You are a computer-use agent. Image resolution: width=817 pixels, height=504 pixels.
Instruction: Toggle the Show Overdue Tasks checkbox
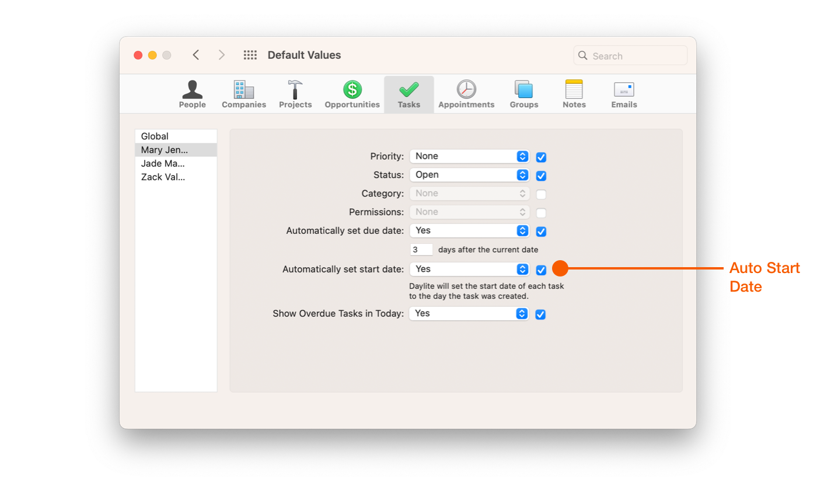[x=540, y=314]
